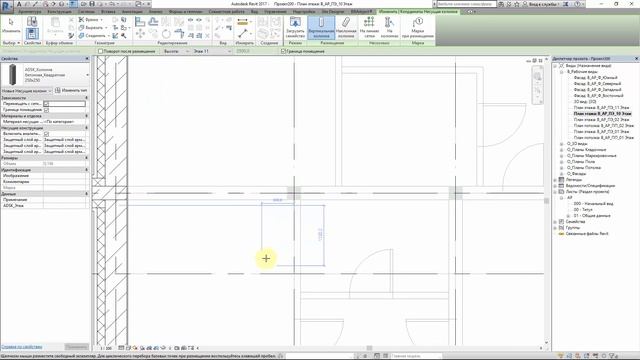
Task: Expand the Выбор panel dropdown
Action: (x=11, y=43)
